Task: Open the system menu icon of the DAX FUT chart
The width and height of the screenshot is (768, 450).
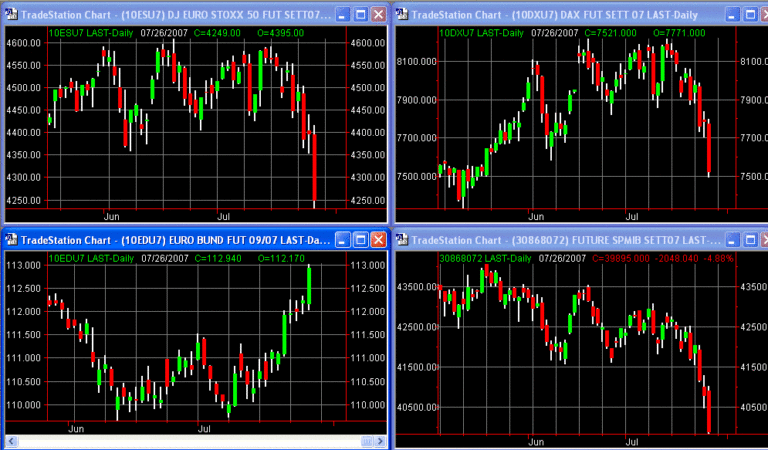Action: 402,15
